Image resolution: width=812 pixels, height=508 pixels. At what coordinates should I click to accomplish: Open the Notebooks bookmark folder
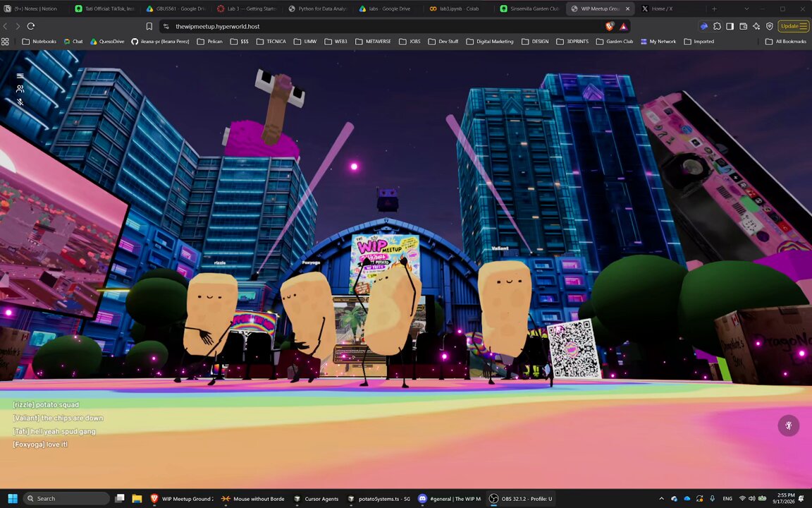(39, 42)
